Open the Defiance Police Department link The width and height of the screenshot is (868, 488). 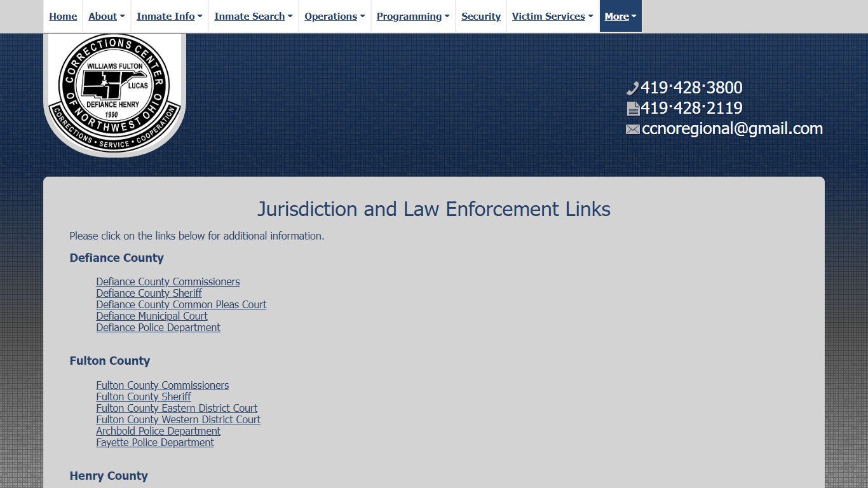point(158,327)
